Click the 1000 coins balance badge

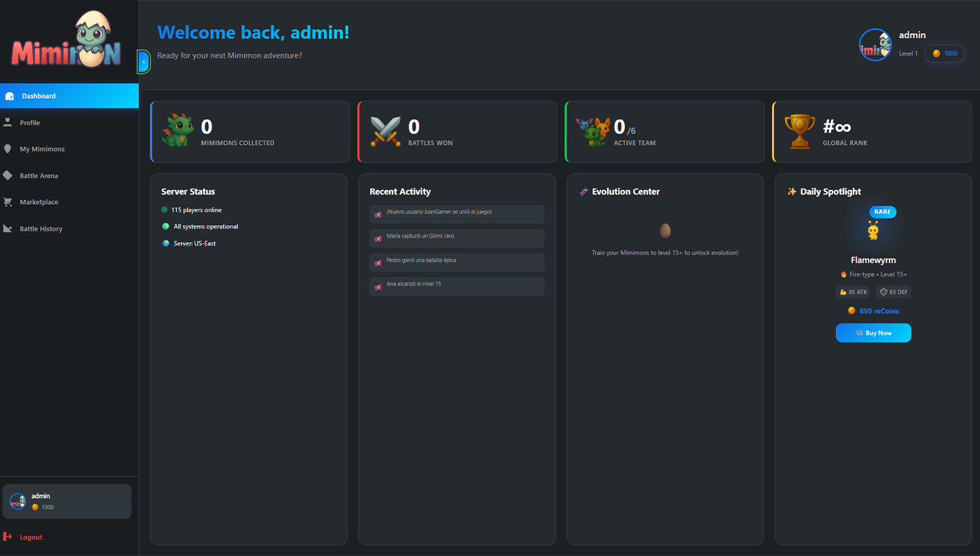coord(945,54)
